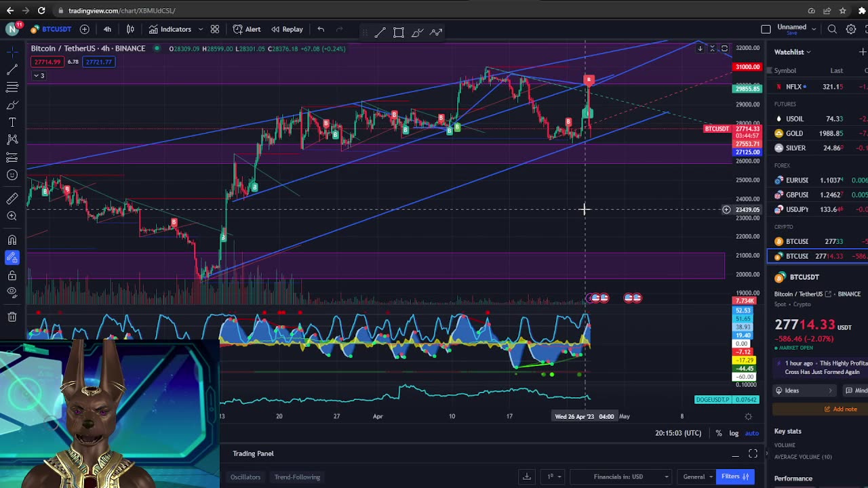Open the Trend-Following screener tab
Viewport: 868px width, 488px height.
click(297, 477)
